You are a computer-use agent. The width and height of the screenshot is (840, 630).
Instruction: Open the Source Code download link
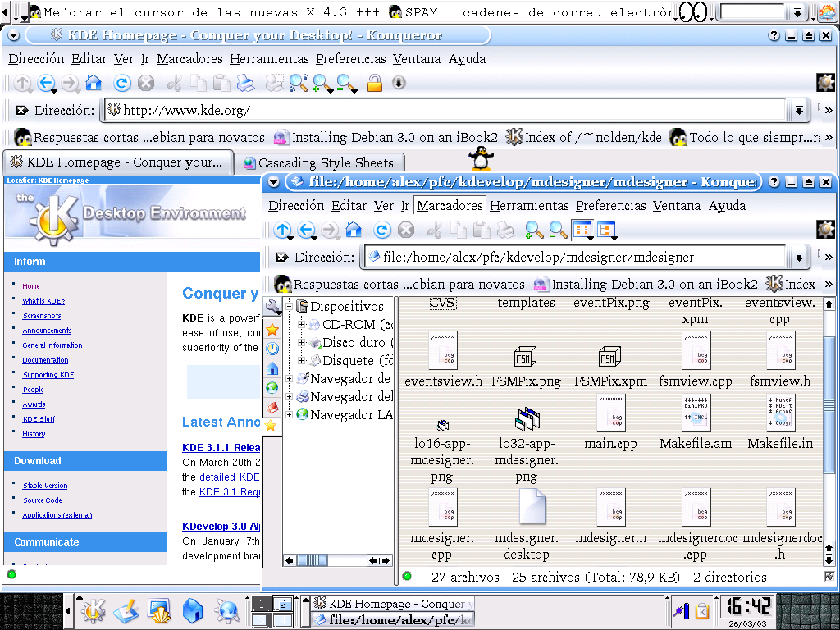click(43, 501)
